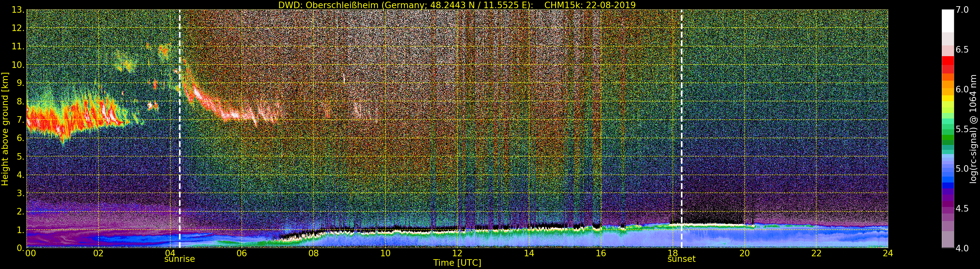Click the 12 tick on the time axis

[x=457, y=253]
